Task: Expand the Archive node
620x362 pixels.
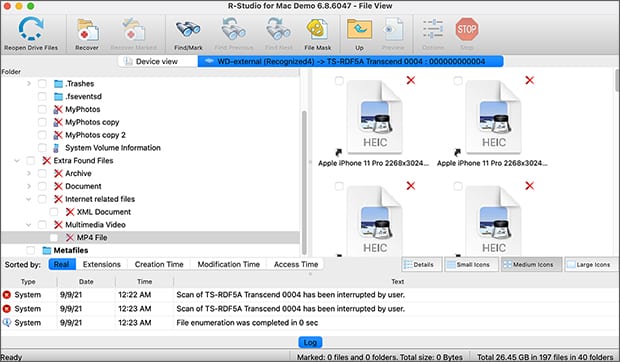Action: coord(28,173)
